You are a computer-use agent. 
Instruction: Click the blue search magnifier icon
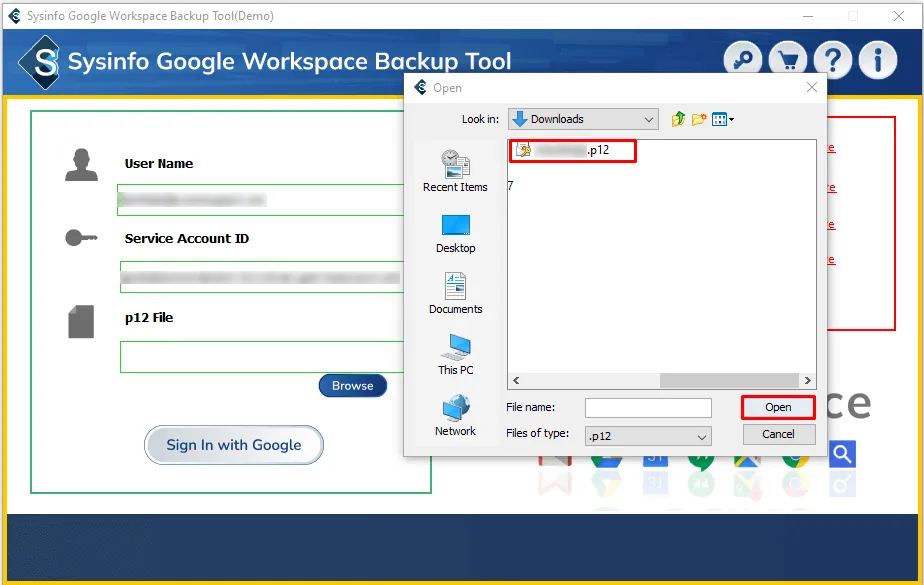(842, 454)
